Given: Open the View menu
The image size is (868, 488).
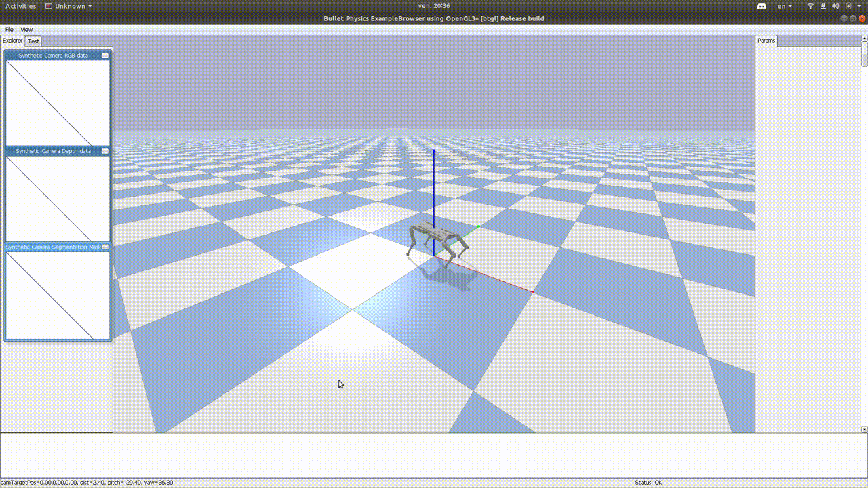Looking at the screenshot, I should (26, 30).
